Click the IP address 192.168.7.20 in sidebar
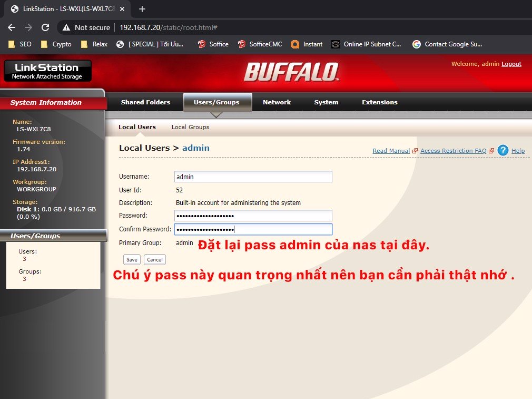 (x=37, y=169)
